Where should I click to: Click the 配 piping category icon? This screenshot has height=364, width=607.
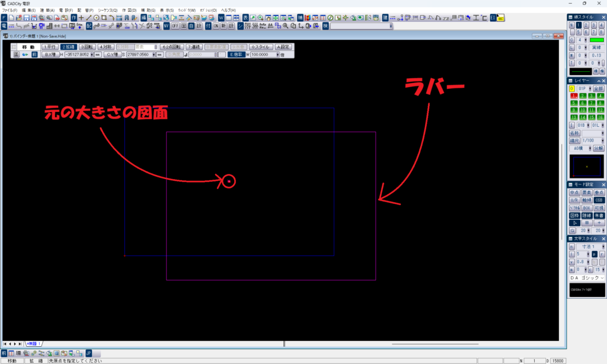coord(89,26)
